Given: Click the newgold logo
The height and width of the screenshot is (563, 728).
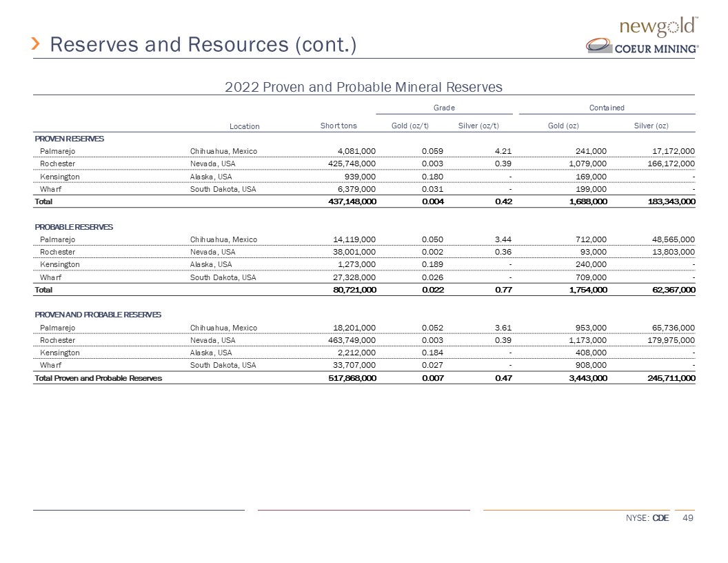Looking at the screenshot, I should click(659, 27).
